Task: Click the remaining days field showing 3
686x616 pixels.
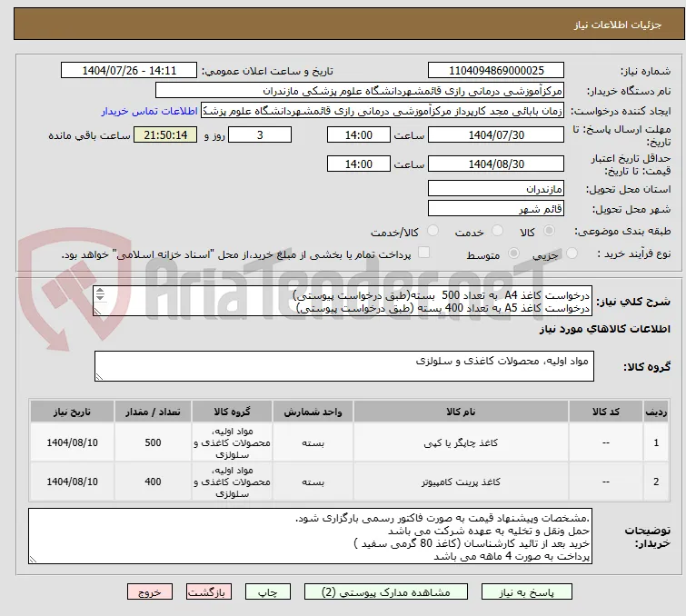Action: coord(260,134)
